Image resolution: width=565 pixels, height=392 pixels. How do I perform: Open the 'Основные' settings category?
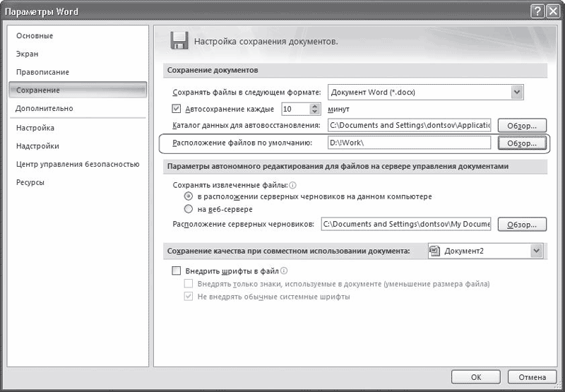click(x=34, y=36)
